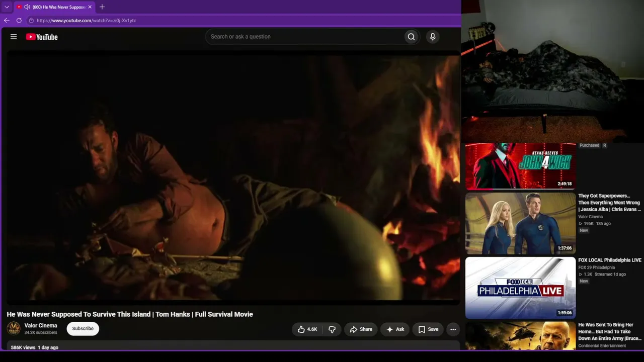Like the video with thumbs-up 4.6K
The width and height of the screenshot is (644, 362).
pos(307,329)
